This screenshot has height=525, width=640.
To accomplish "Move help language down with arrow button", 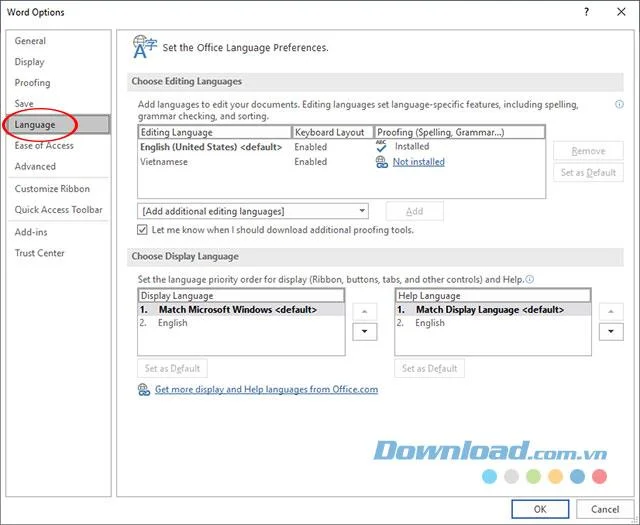I will pyautogui.click(x=611, y=331).
